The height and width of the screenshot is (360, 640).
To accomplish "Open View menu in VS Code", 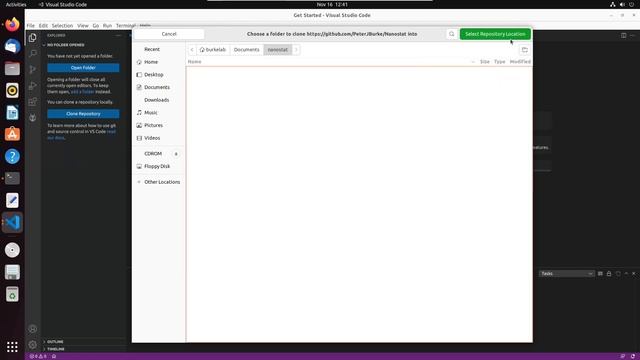I will click(x=83, y=25).
